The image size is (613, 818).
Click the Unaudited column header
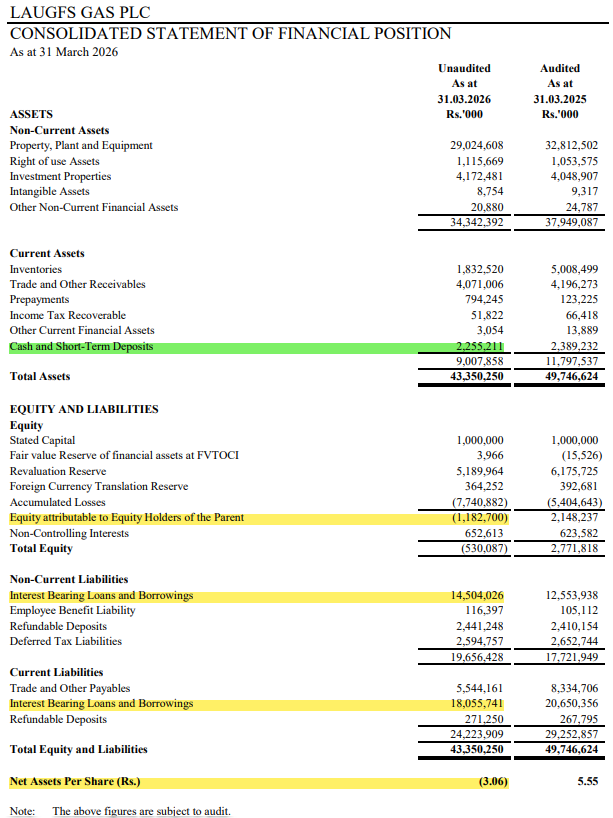(464, 68)
